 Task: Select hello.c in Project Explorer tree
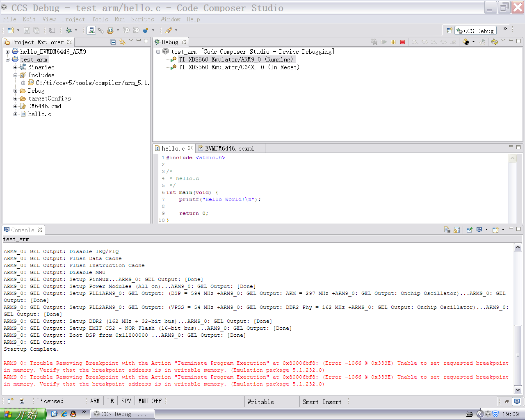[39, 114]
